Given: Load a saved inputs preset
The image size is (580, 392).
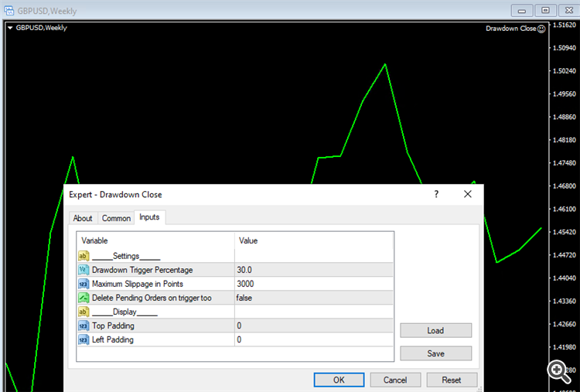Looking at the screenshot, I should [435, 330].
